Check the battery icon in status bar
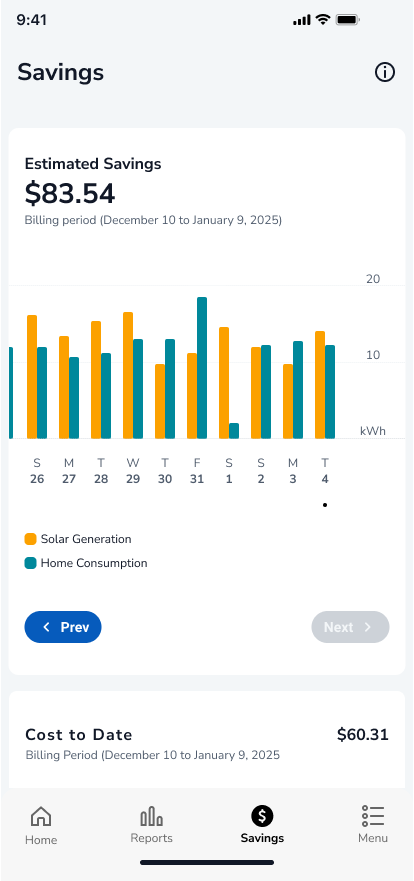414x881 pixels. coord(348,20)
